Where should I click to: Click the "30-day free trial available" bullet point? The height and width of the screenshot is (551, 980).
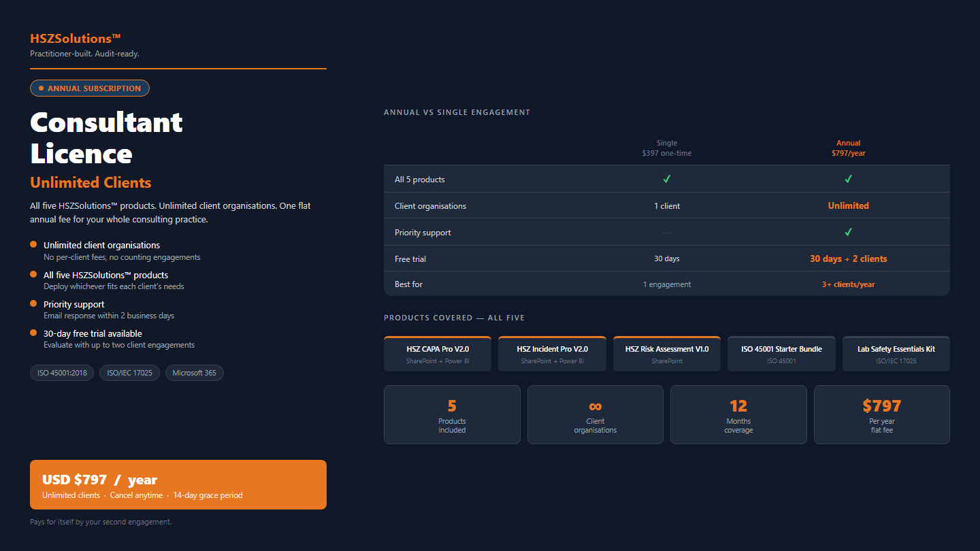click(x=93, y=333)
